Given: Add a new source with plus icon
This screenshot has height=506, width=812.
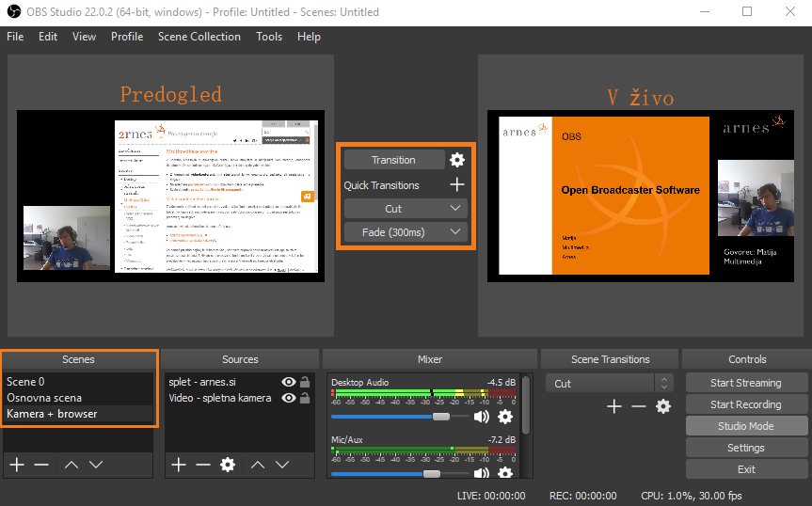Looking at the screenshot, I should 179,465.
